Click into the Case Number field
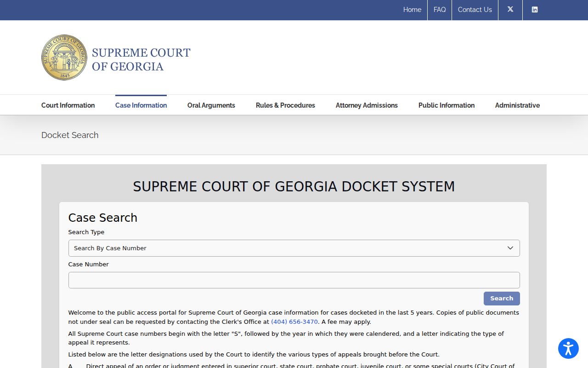The height and width of the screenshot is (368, 588). pyautogui.click(x=294, y=280)
